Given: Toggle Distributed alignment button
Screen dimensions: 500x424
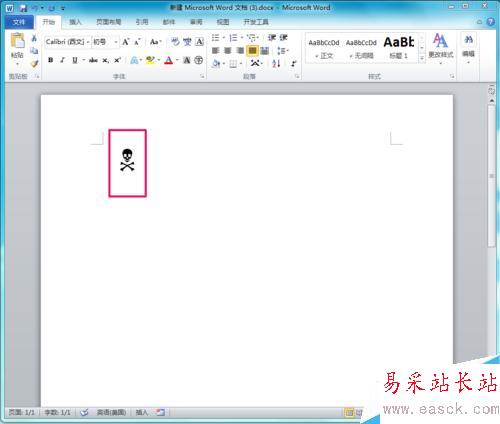Looking at the screenshot, I should click(265, 51).
